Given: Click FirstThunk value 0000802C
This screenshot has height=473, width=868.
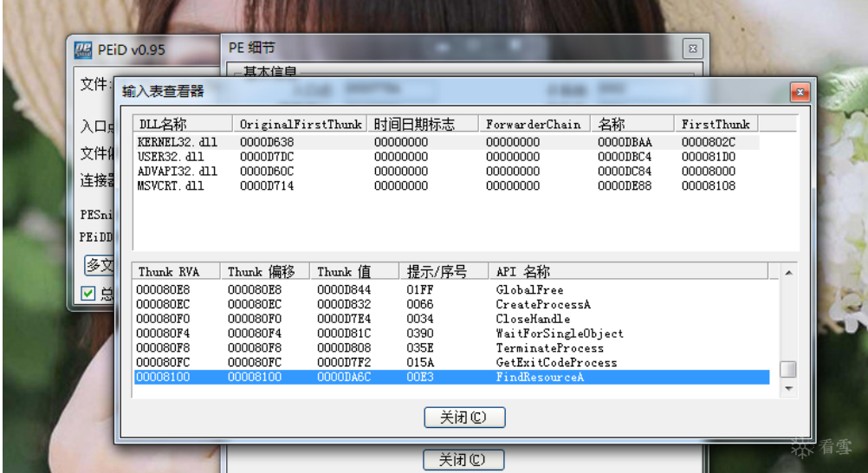Looking at the screenshot, I should coord(709,142).
